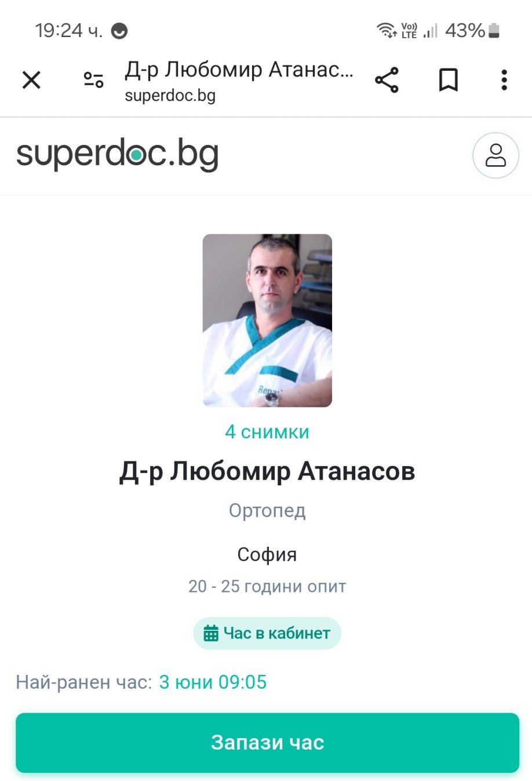Click the Запази час button
Image resolution: width=532 pixels, height=781 pixels.
click(x=267, y=743)
